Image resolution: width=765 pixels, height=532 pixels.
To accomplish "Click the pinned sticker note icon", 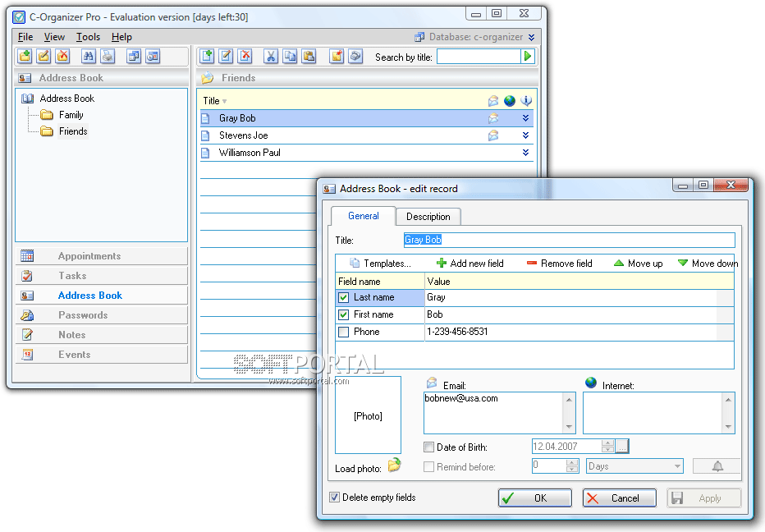I will tap(337, 57).
